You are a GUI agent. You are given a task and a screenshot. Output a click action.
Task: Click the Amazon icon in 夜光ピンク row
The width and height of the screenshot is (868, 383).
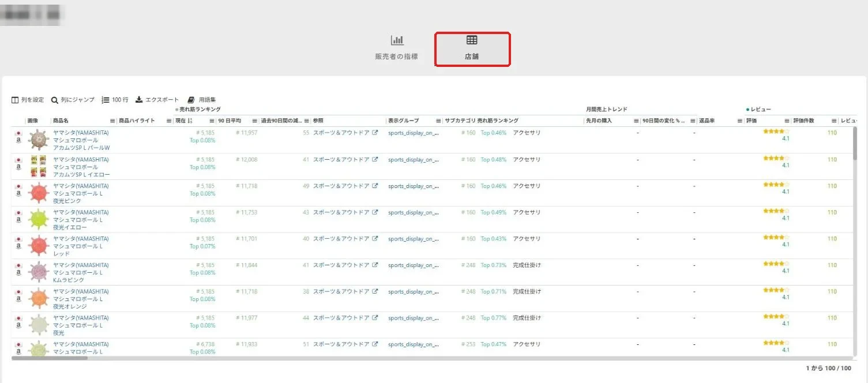coord(18,193)
